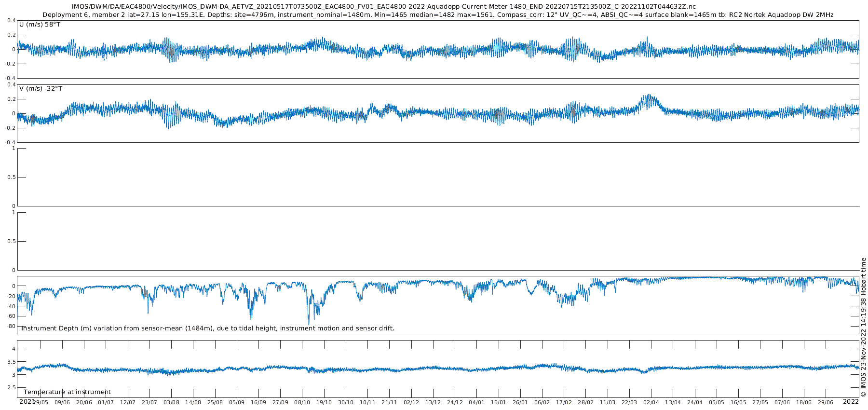Click the '23/07' date tick label
Viewport: 868px width, 410px height.
coord(149,402)
